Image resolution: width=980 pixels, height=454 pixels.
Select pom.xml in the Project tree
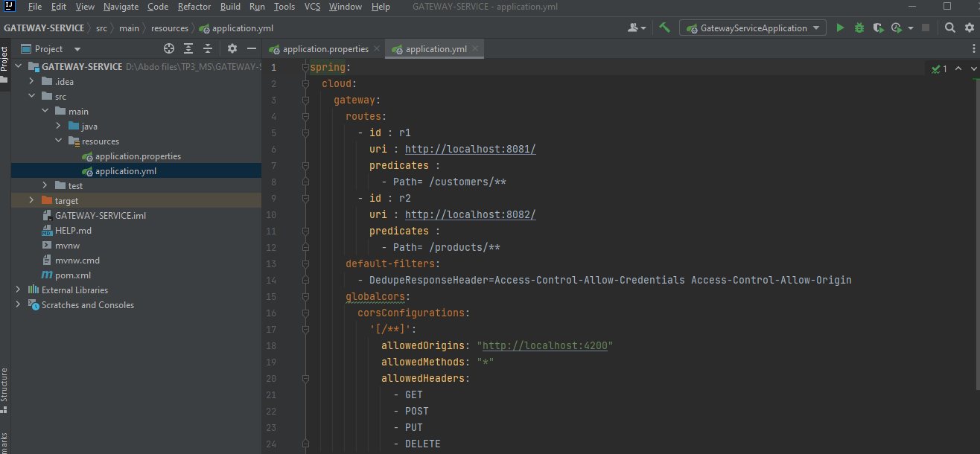[x=71, y=275]
